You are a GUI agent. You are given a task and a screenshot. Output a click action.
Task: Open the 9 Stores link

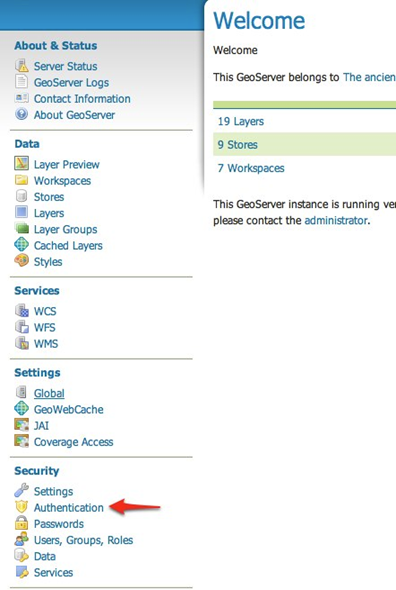pos(238,144)
